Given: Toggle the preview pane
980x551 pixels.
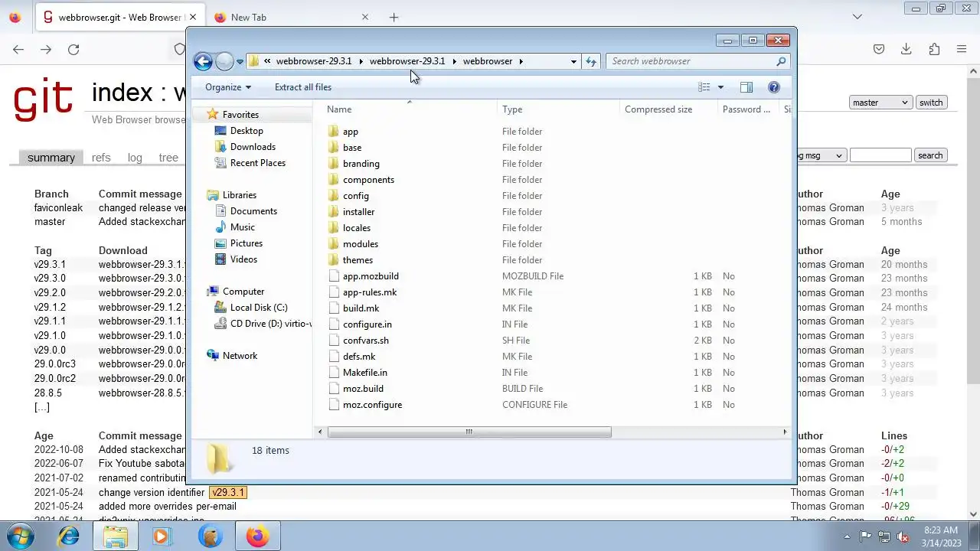Looking at the screenshot, I should 746,87.
